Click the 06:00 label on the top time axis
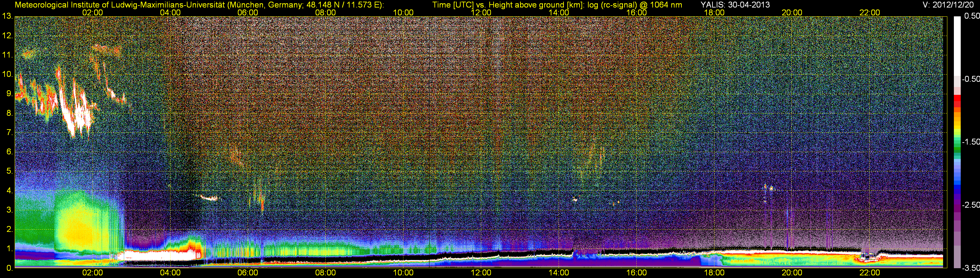Screen dimensions: 980x278 click(248, 12)
